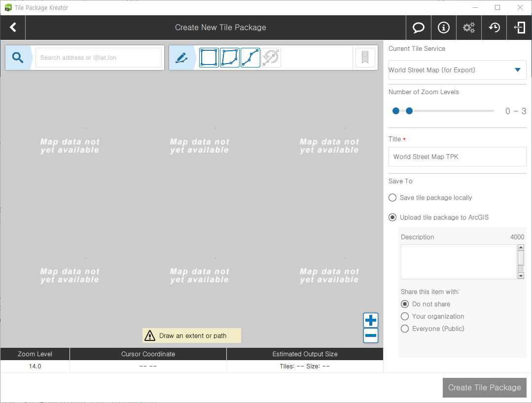Click the search address input field

99,58
